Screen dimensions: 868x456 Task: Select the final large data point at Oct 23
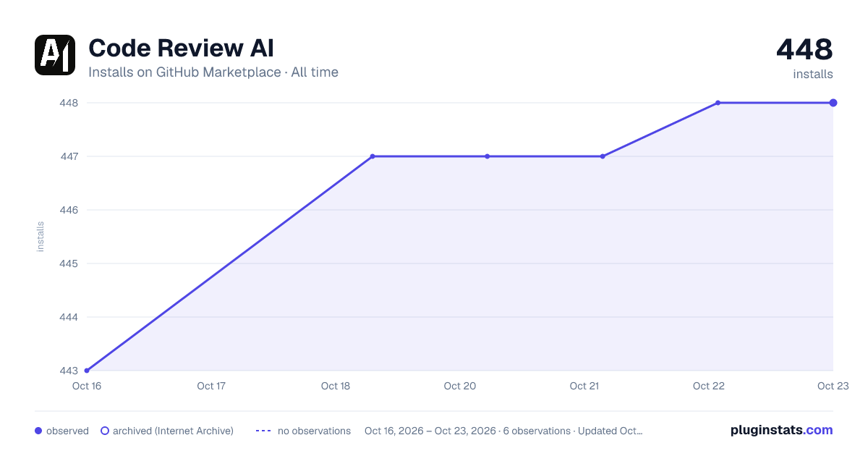coord(833,103)
